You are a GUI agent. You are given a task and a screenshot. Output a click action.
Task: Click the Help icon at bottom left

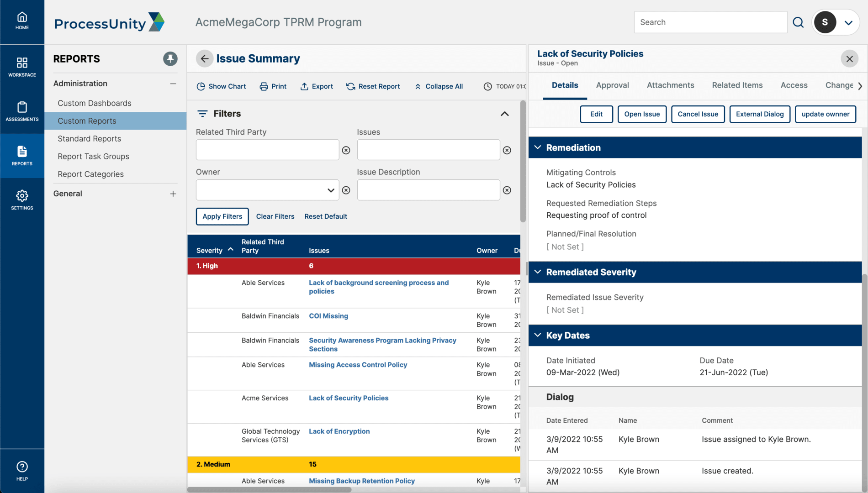22,471
